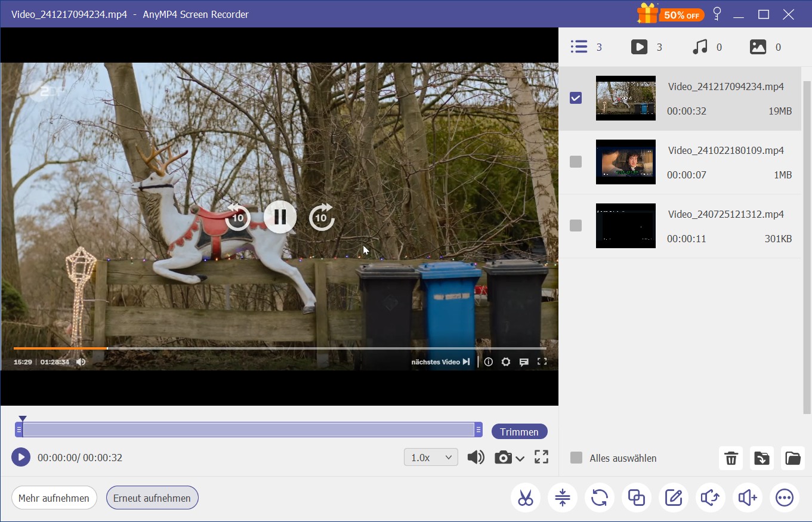
Task: Play the recording with the play button
Action: (21, 458)
